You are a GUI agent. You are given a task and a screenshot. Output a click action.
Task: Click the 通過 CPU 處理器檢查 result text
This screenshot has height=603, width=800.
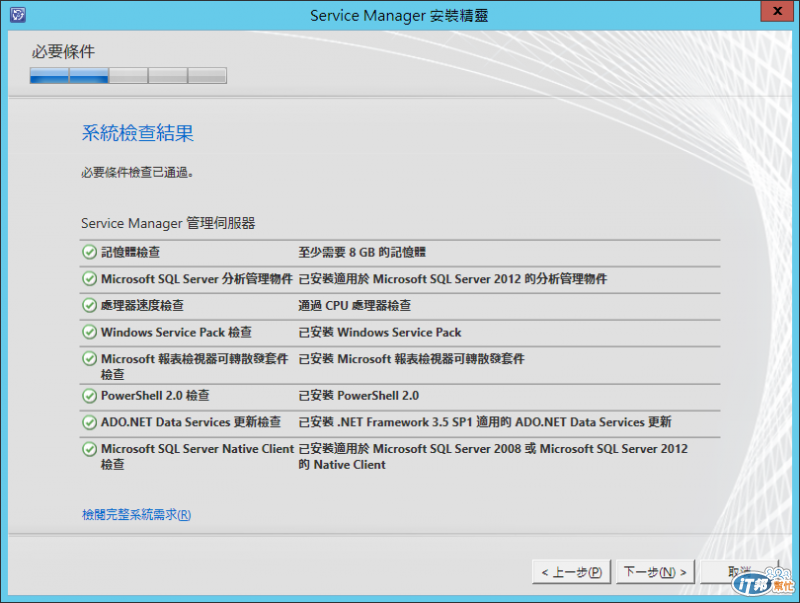click(354, 305)
